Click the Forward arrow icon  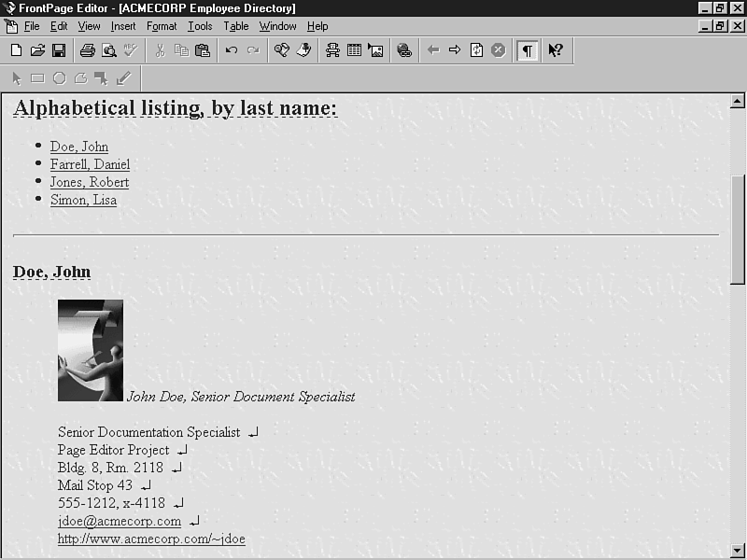[x=455, y=50]
